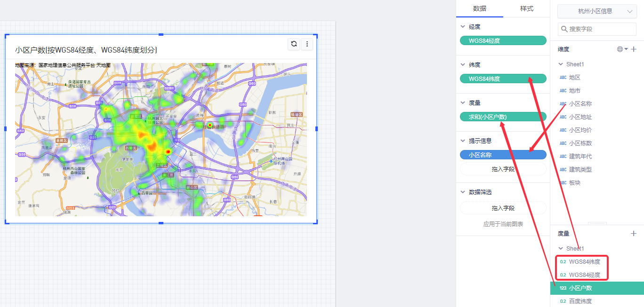This screenshot has height=307, width=644.
Task: Collapse the 经度 section
Action: (463, 27)
